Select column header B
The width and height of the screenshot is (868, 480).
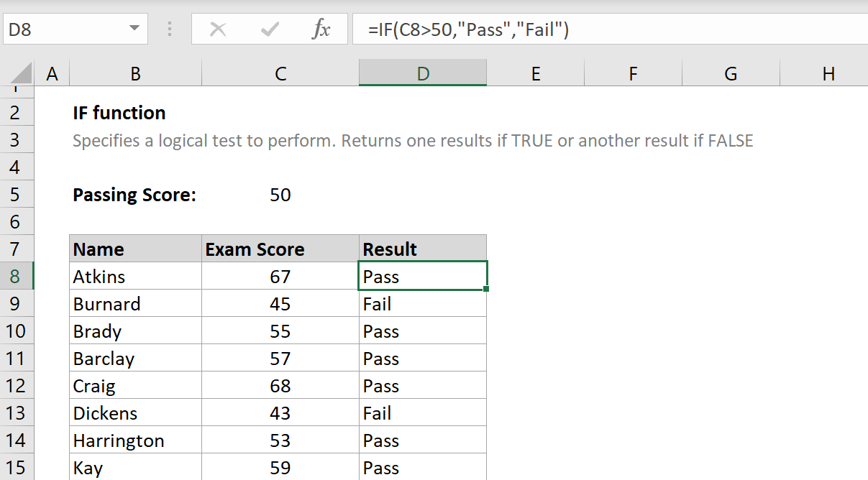coord(135,73)
